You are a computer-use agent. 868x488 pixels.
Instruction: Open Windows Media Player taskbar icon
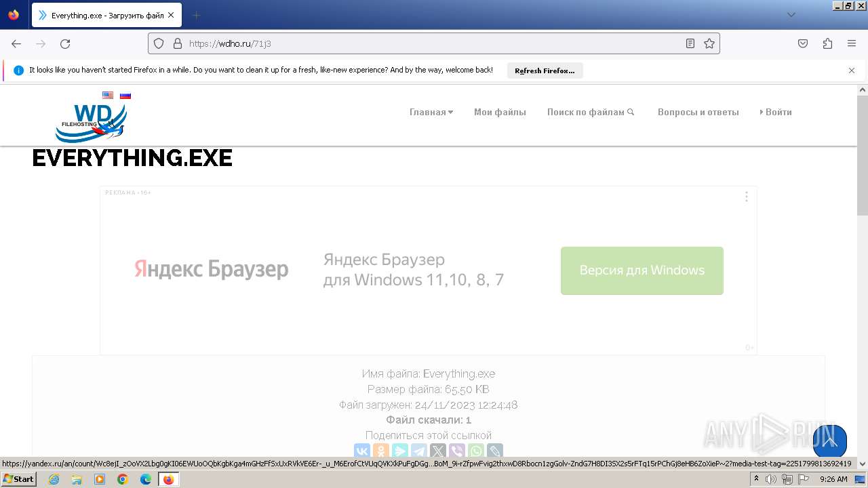[100, 479]
